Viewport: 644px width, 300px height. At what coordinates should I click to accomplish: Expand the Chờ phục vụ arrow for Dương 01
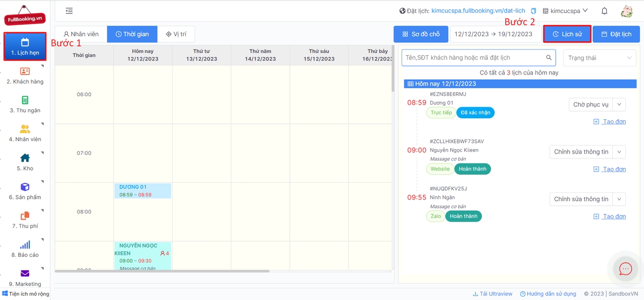619,105
